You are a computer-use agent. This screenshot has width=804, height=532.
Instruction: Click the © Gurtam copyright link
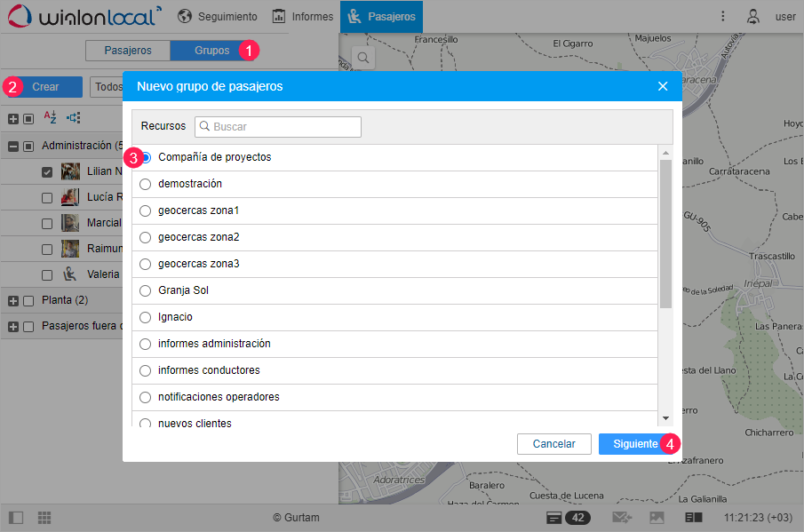[296, 518]
